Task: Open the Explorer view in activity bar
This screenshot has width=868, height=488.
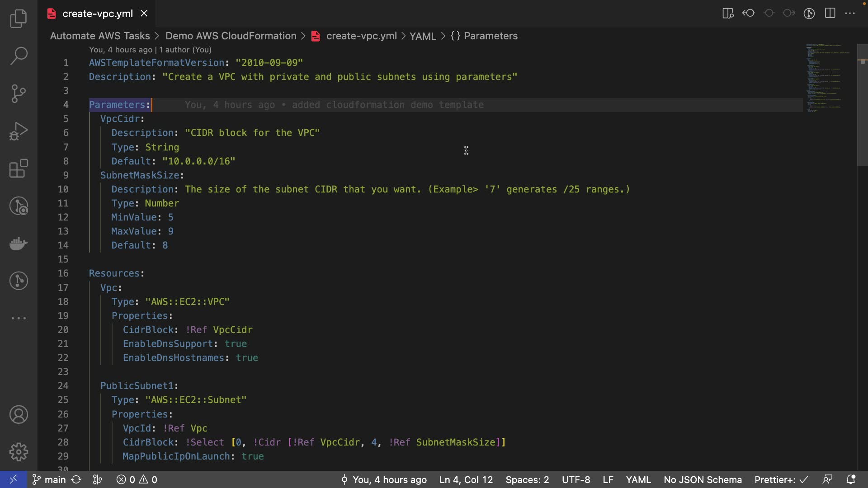Action: 19,19
